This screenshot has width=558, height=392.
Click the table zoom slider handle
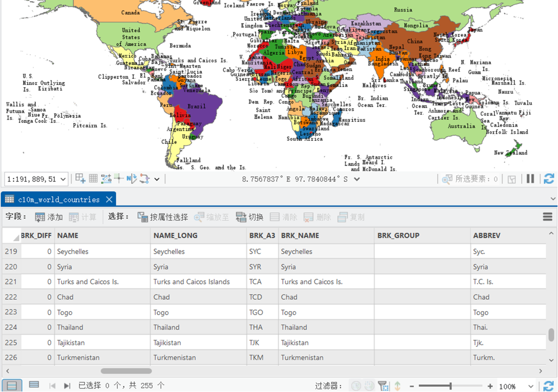450,385
